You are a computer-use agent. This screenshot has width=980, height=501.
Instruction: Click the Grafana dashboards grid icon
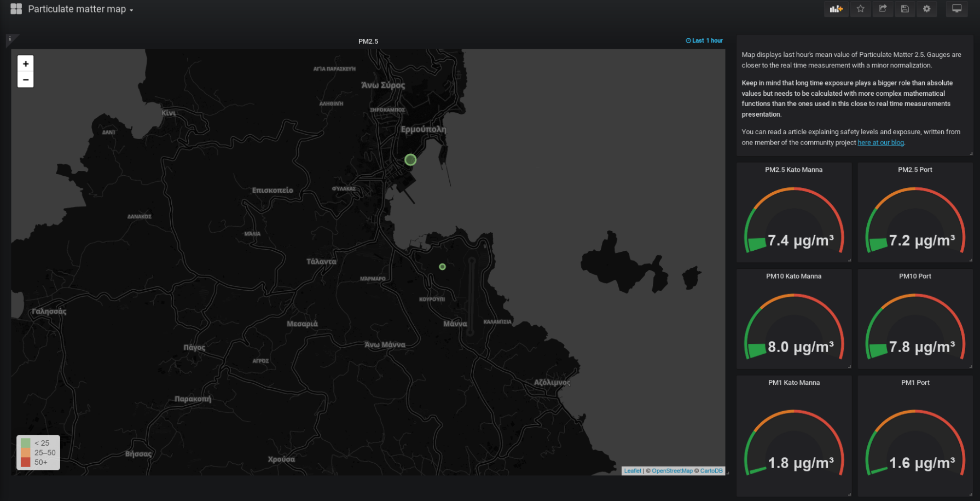tap(16, 9)
